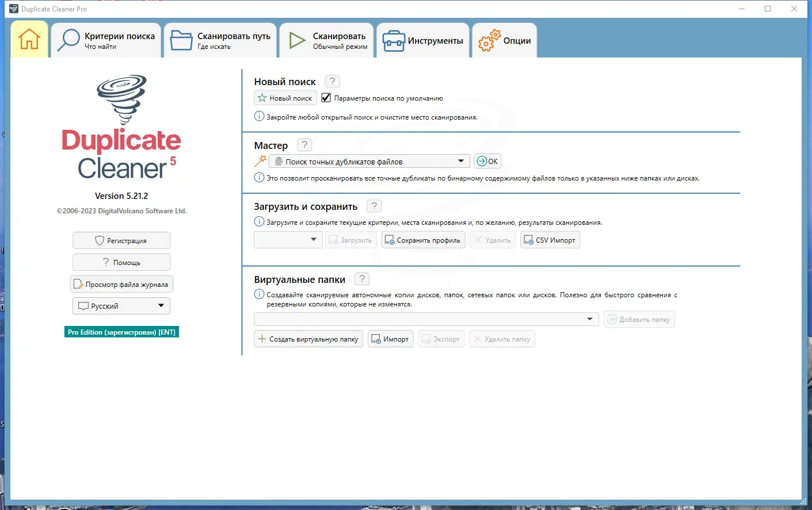Click the Загрузить profile button
This screenshot has width=812, height=510.
point(351,240)
